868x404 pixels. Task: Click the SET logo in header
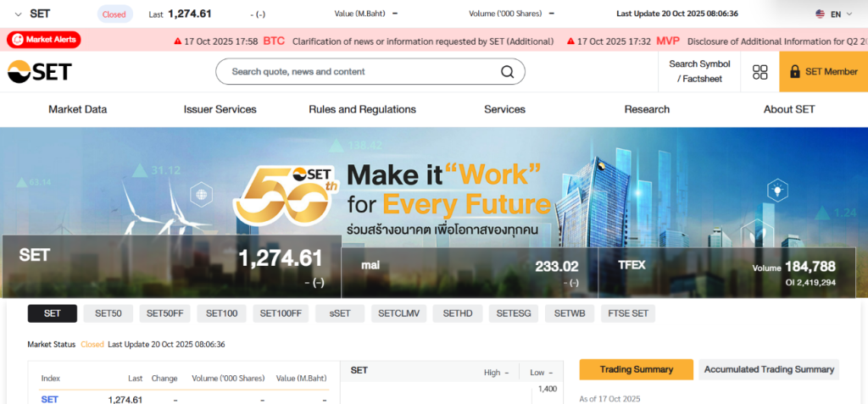tap(40, 72)
